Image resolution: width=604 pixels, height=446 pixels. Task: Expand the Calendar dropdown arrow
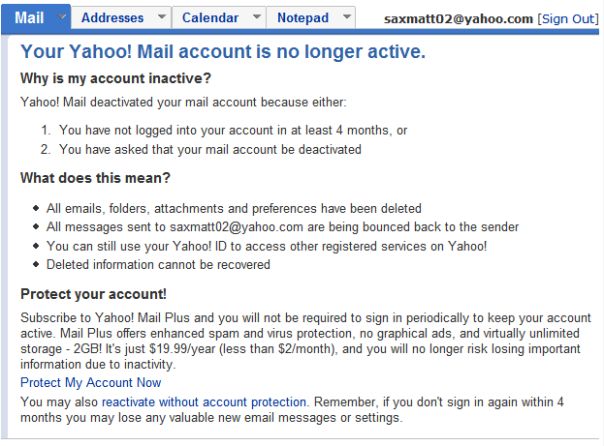click(256, 18)
